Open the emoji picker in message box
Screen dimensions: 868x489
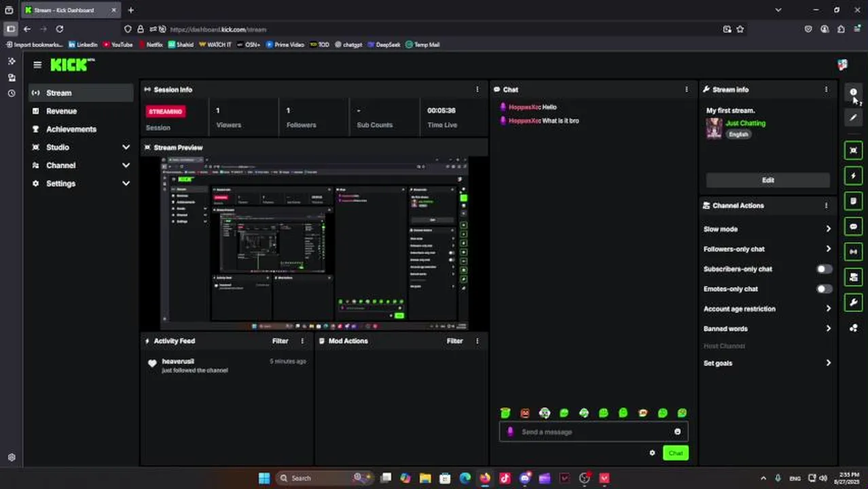click(x=677, y=432)
